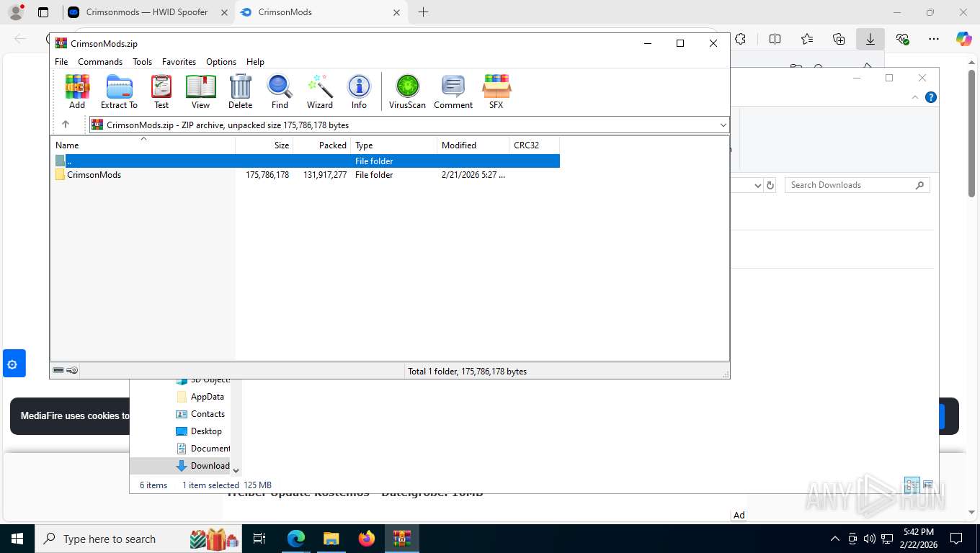Run the Test archive tool

pyautogui.click(x=161, y=91)
